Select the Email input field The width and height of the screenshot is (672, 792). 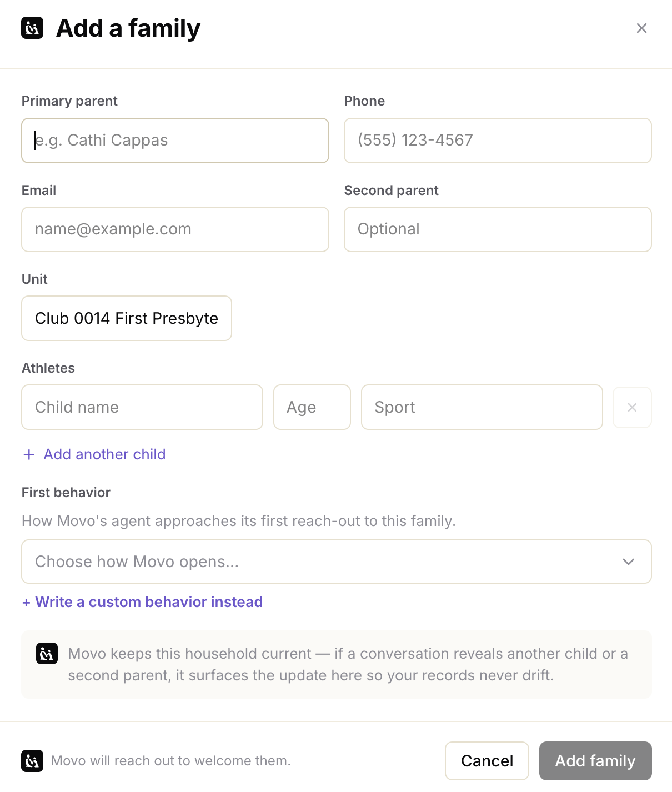click(x=175, y=229)
